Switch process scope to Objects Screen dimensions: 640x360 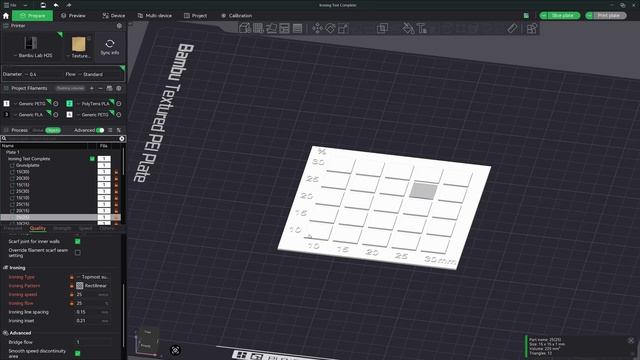53,130
